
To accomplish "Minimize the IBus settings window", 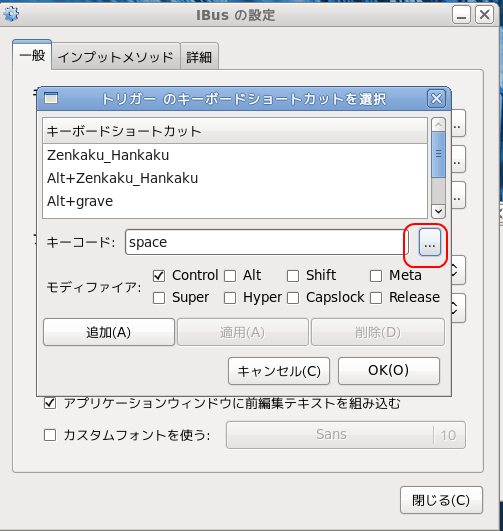I will point(461,15).
